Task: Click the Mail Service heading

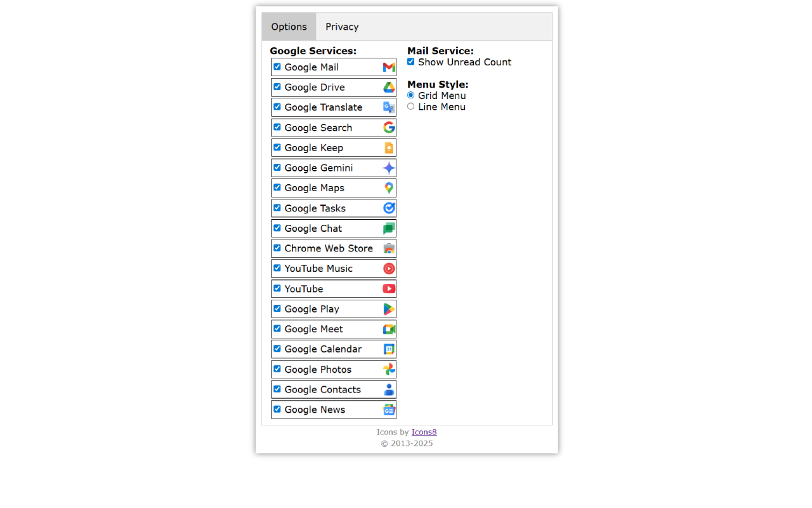Action: [x=440, y=51]
